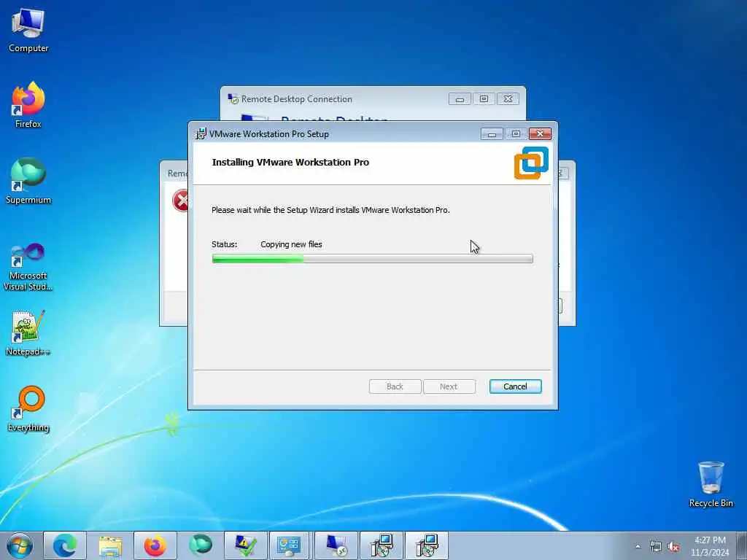Click the VMware setup maximize button
This screenshot has width=747, height=560.
(x=516, y=134)
